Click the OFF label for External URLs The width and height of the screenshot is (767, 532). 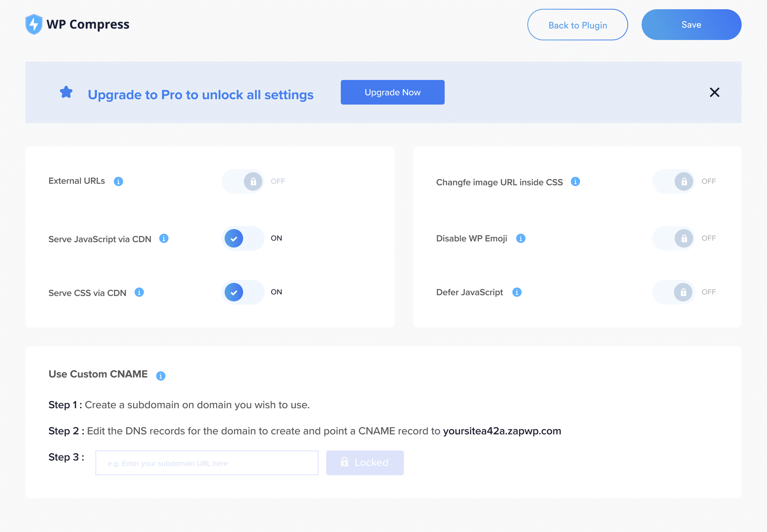coord(278,181)
